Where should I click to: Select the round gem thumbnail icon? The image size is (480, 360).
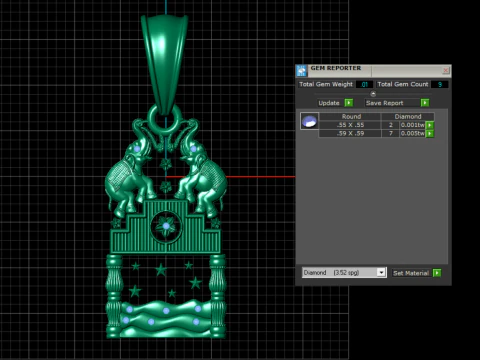pos(309,121)
